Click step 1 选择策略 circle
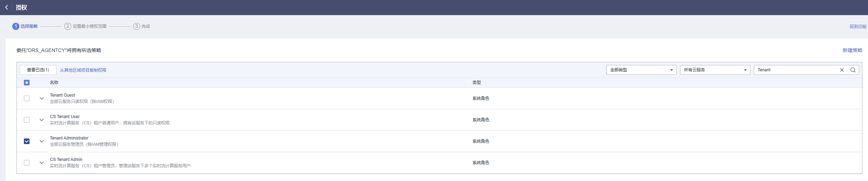 (16, 26)
